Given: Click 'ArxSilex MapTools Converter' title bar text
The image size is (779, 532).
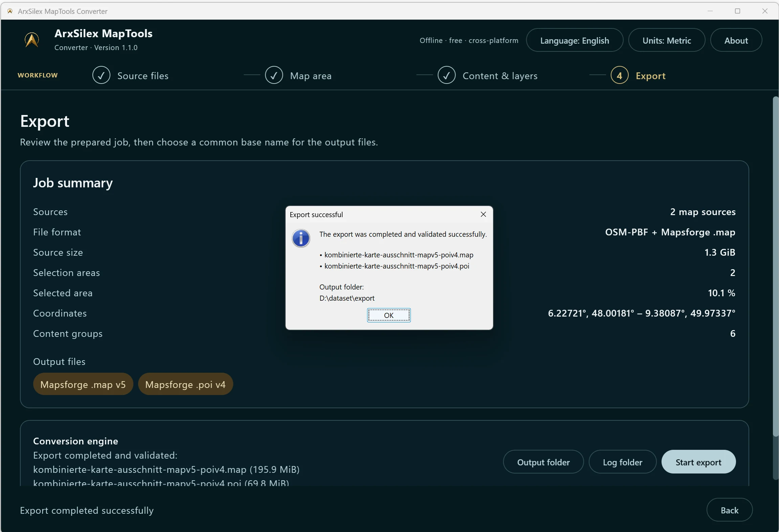Looking at the screenshot, I should tap(63, 11).
